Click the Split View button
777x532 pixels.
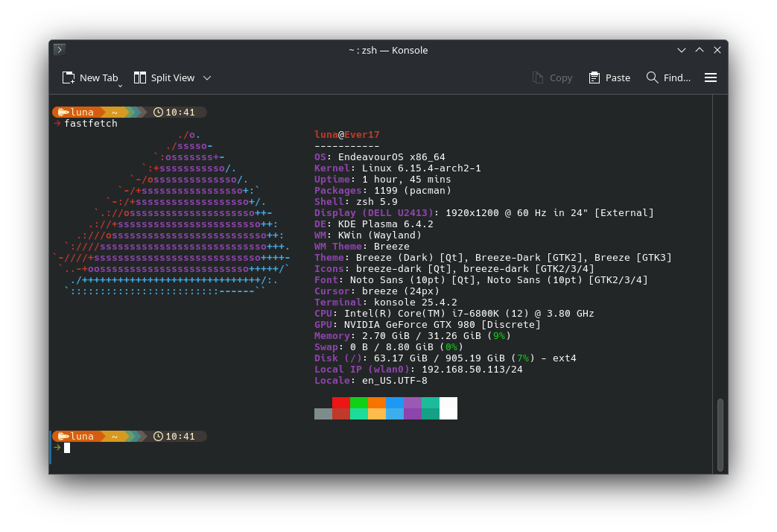coord(165,77)
